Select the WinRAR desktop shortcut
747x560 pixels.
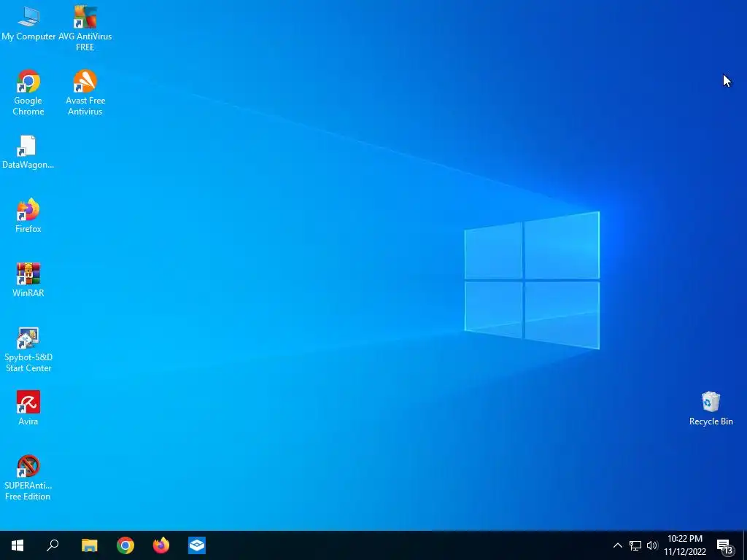[28, 280]
